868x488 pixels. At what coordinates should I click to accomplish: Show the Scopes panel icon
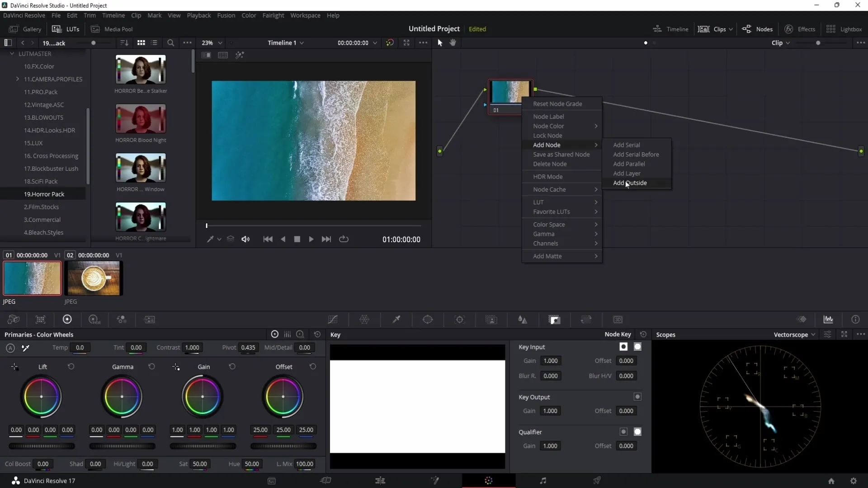828,319
